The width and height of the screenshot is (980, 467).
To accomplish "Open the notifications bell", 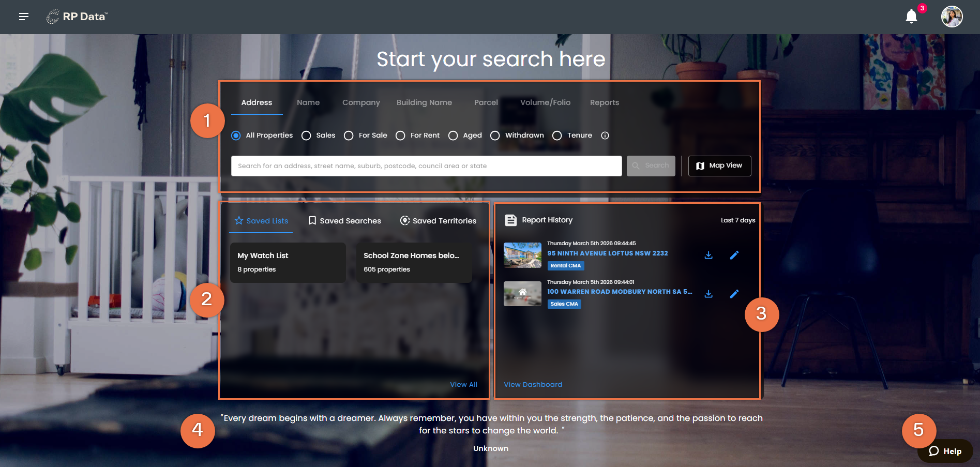I will point(911,17).
